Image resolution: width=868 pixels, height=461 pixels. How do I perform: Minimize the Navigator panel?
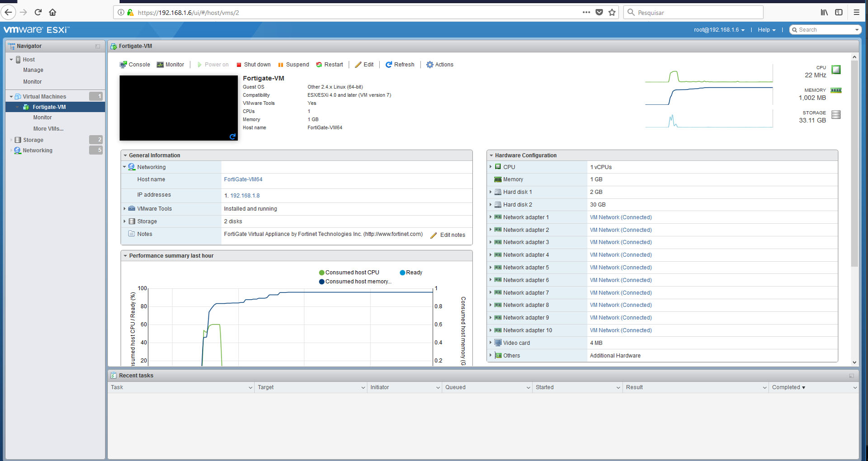click(98, 46)
